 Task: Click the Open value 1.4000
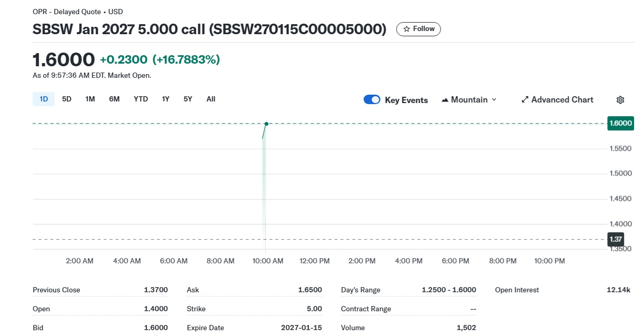156,309
